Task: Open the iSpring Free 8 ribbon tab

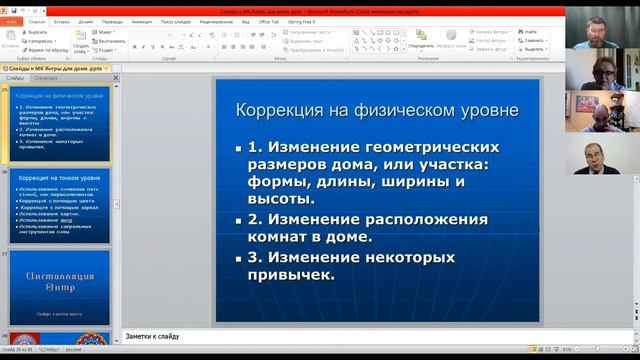Action: pyautogui.click(x=301, y=22)
